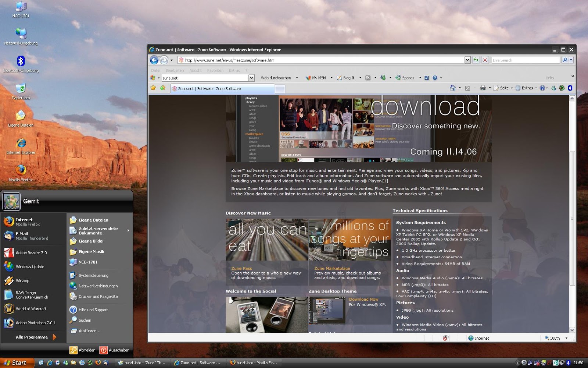Toggle the checkmark button in MSN toolbar
The height and width of the screenshot is (368, 588).
point(427,78)
